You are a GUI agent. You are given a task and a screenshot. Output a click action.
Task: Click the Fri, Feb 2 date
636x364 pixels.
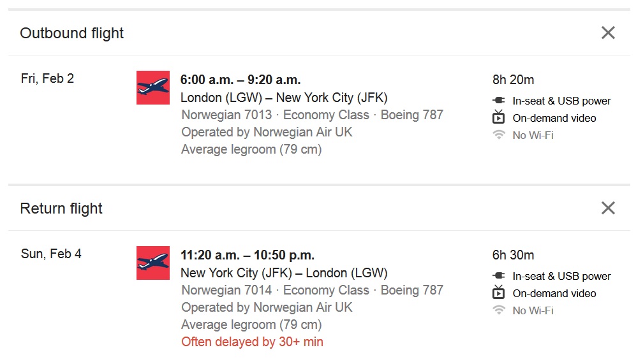click(47, 78)
